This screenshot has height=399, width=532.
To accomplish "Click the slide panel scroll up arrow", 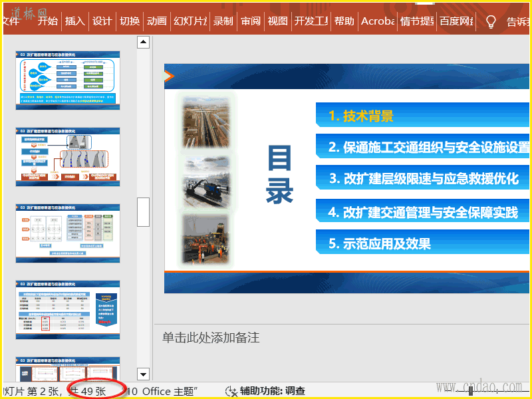I will coord(143,42).
